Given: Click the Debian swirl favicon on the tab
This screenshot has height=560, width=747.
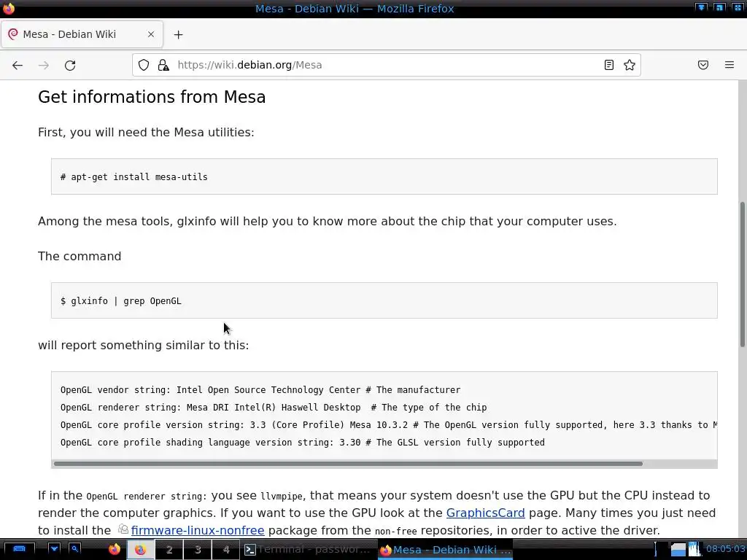Looking at the screenshot, I should coord(13,34).
